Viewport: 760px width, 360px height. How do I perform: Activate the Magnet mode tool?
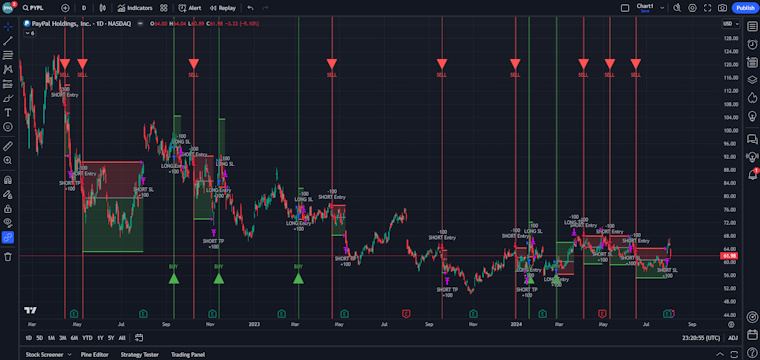8,180
